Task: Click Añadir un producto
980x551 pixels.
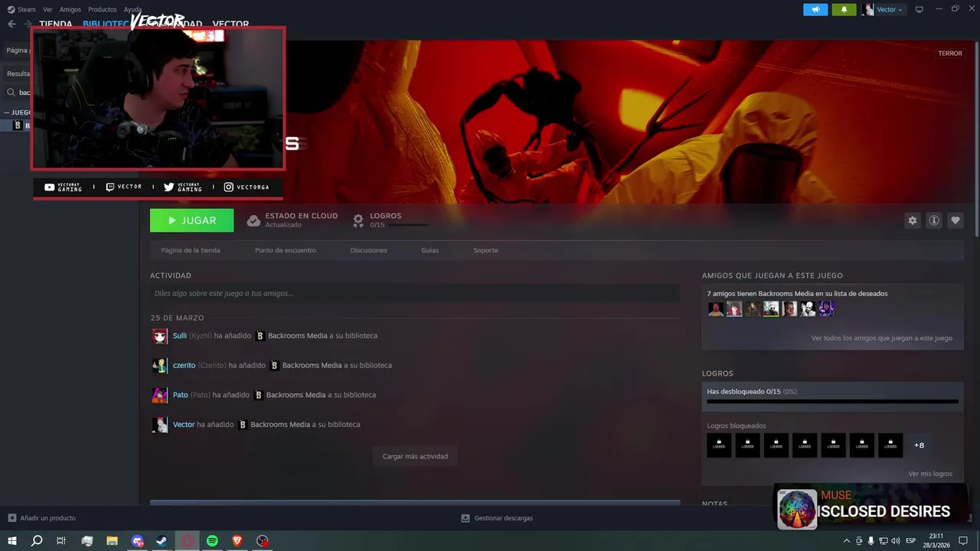Action: tap(41, 518)
